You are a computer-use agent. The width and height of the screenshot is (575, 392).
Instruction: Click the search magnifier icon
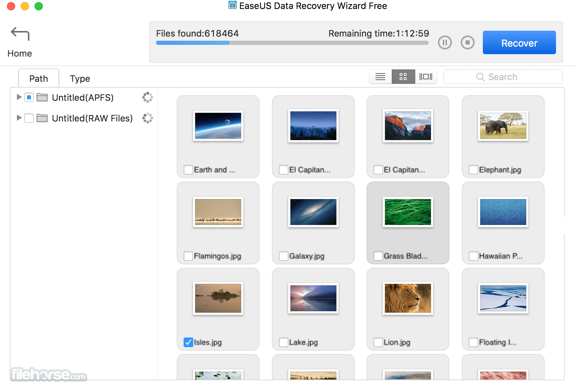pyautogui.click(x=480, y=77)
